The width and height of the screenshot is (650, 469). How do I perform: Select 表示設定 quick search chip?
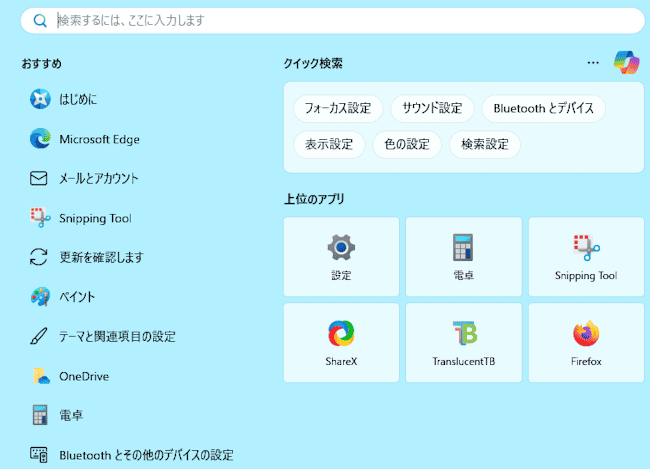(329, 144)
